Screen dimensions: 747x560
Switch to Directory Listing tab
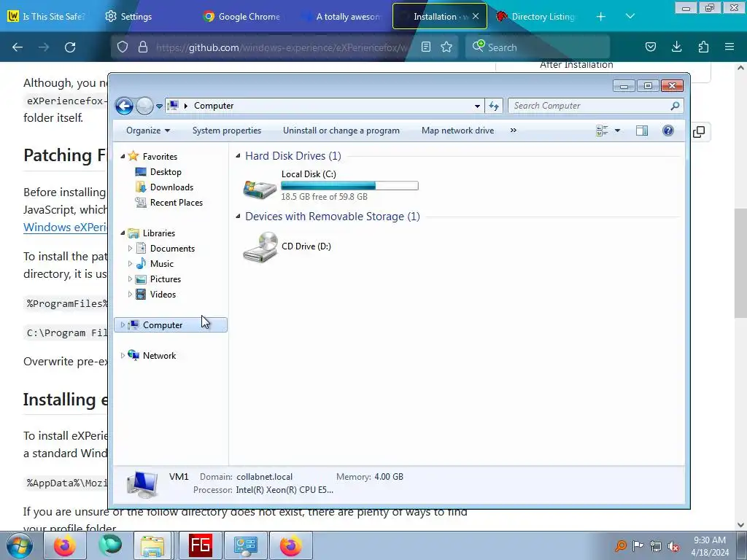[536, 16]
